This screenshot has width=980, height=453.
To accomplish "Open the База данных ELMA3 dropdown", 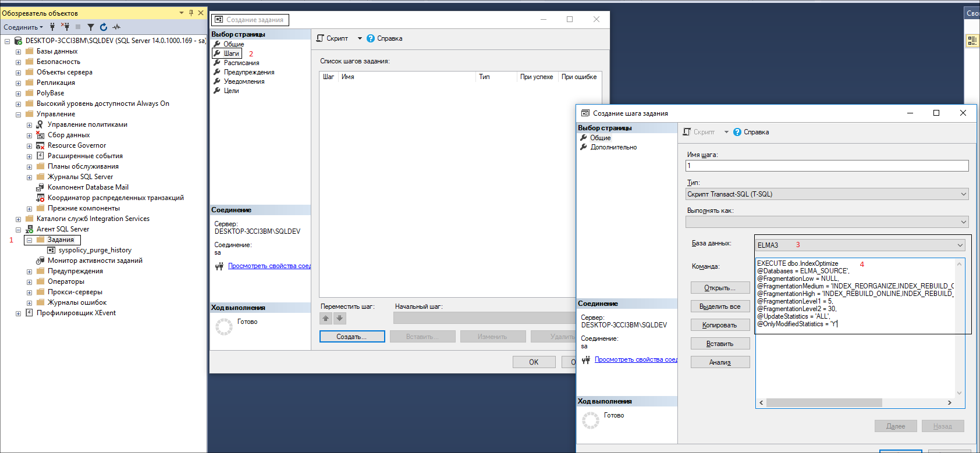I will pyautogui.click(x=960, y=245).
